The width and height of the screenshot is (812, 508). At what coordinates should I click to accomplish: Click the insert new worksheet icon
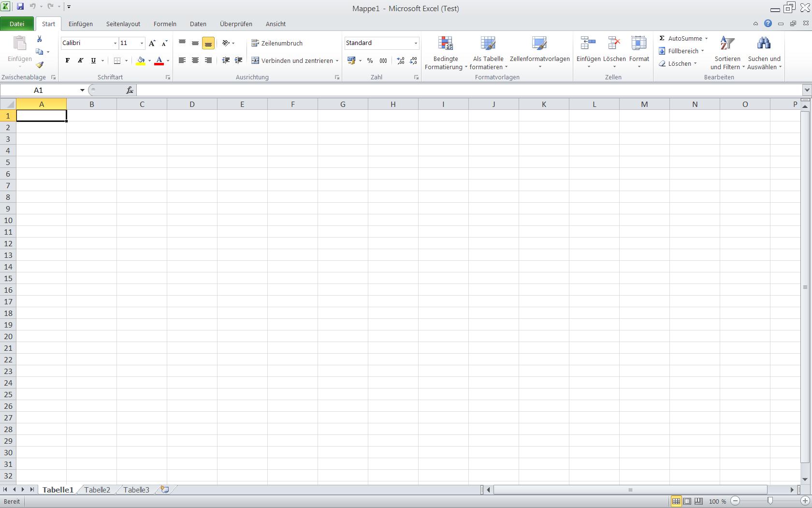click(x=165, y=490)
